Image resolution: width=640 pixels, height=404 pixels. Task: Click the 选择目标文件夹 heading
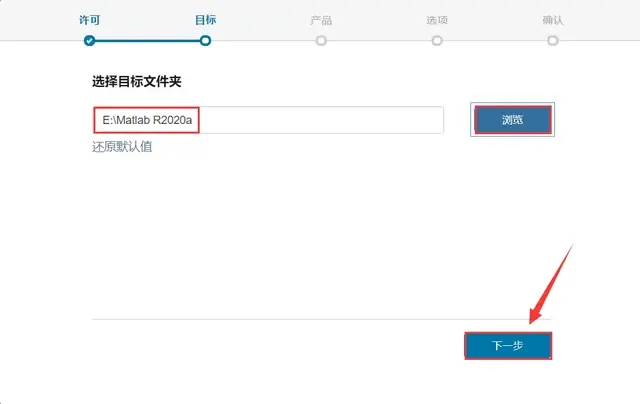tap(137, 82)
